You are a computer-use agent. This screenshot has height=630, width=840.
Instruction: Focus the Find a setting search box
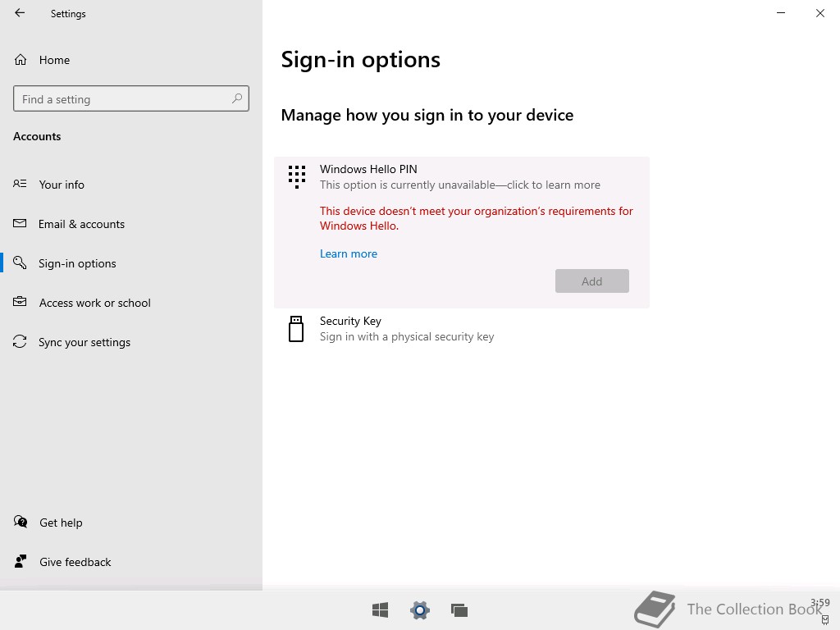pos(131,98)
